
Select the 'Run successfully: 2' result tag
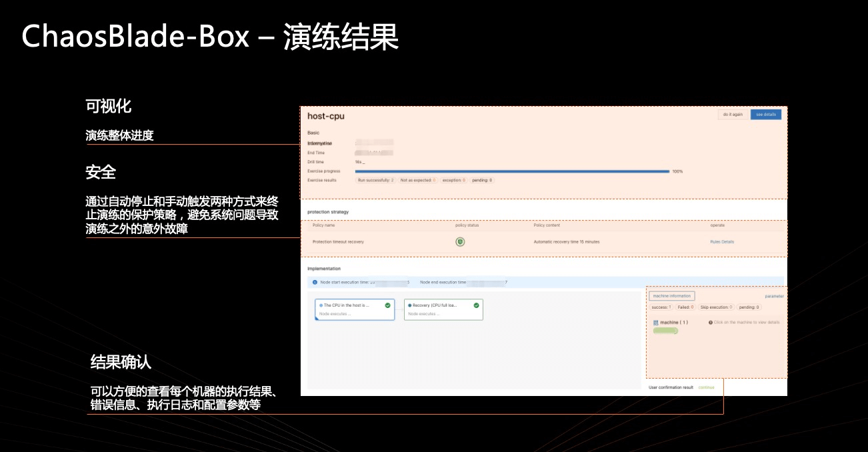[x=375, y=180]
